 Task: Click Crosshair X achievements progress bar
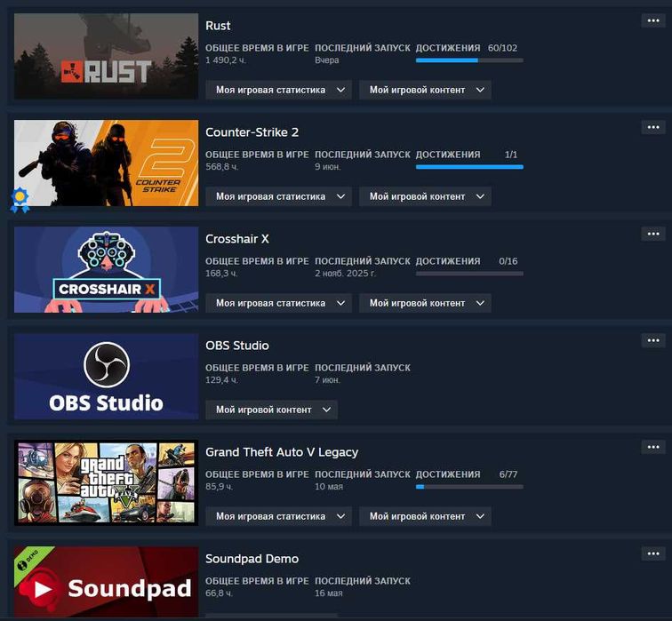469,274
